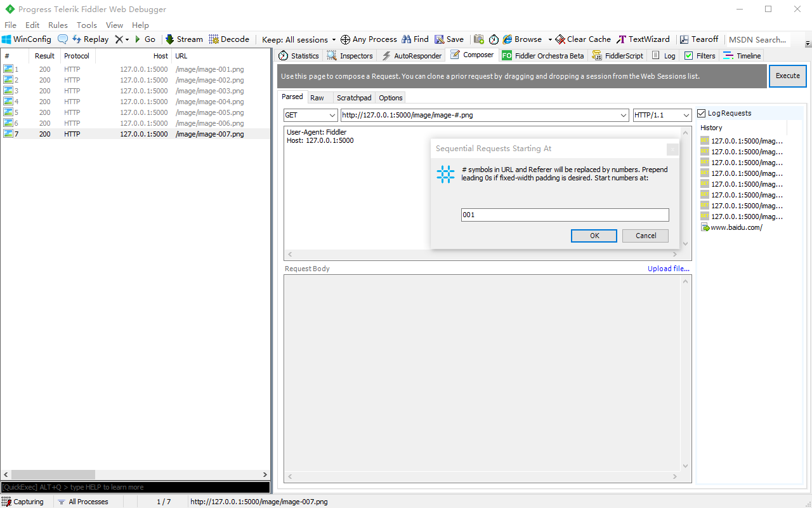Select the Scratchpad composer subtab
The width and height of the screenshot is (812, 508).
(354, 98)
